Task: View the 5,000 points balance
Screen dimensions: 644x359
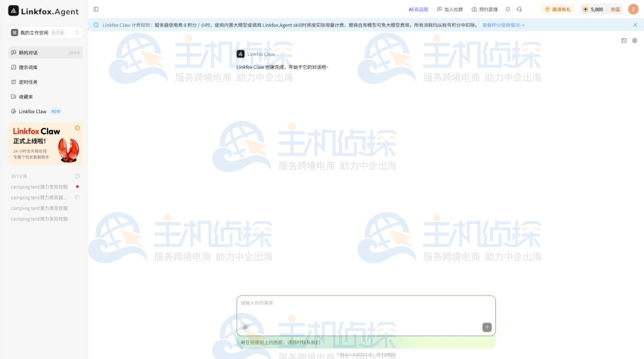Action: coord(593,9)
